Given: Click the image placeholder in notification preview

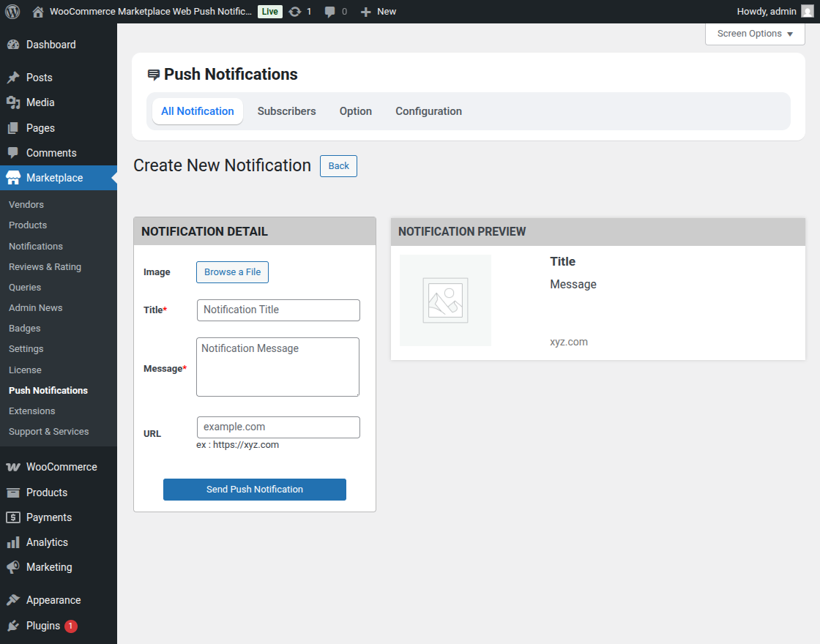Looking at the screenshot, I should (444, 300).
